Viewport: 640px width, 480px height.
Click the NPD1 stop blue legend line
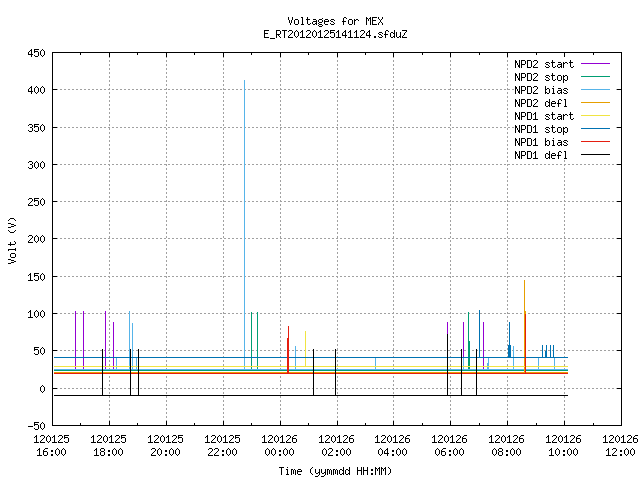click(x=596, y=129)
